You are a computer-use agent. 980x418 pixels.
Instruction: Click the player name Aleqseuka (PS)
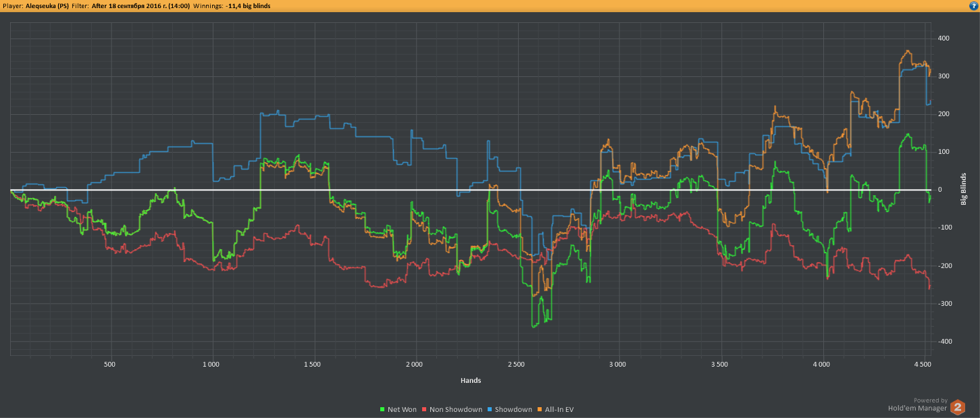click(47, 5)
